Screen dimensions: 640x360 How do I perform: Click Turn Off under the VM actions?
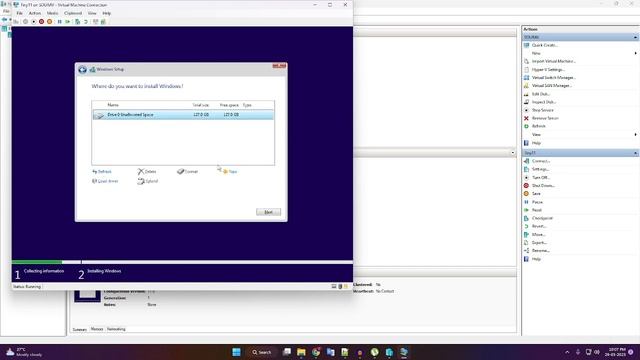pyautogui.click(x=541, y=178)
